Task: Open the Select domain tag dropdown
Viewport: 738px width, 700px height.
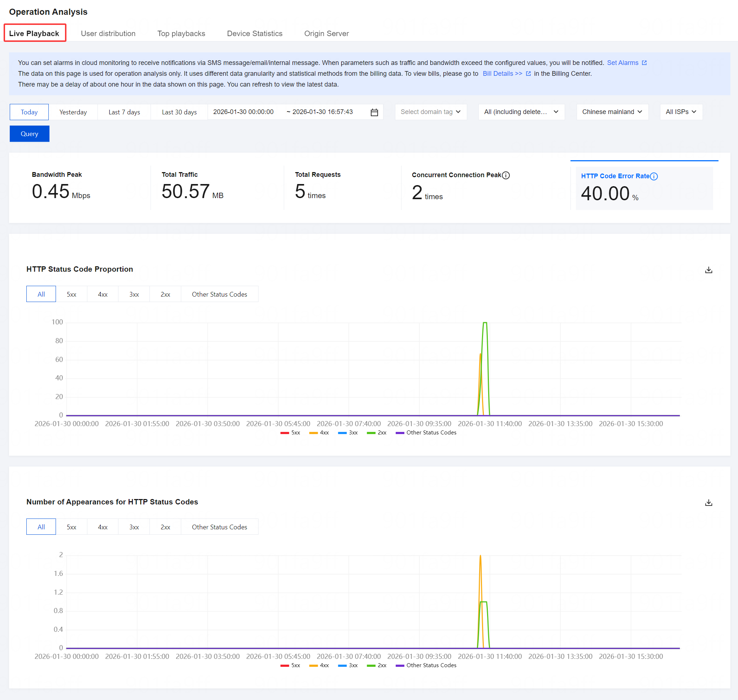Action: (430, 112)
